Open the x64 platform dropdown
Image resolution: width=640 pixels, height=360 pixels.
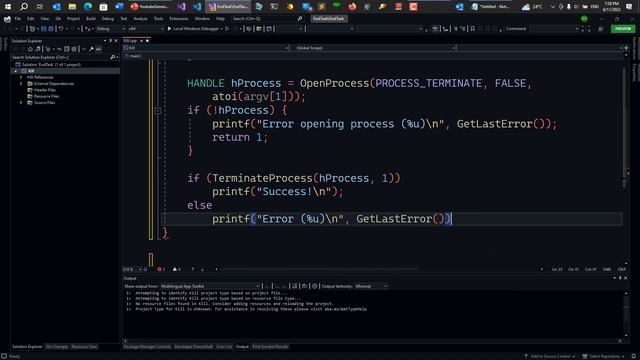pos(145,29)
